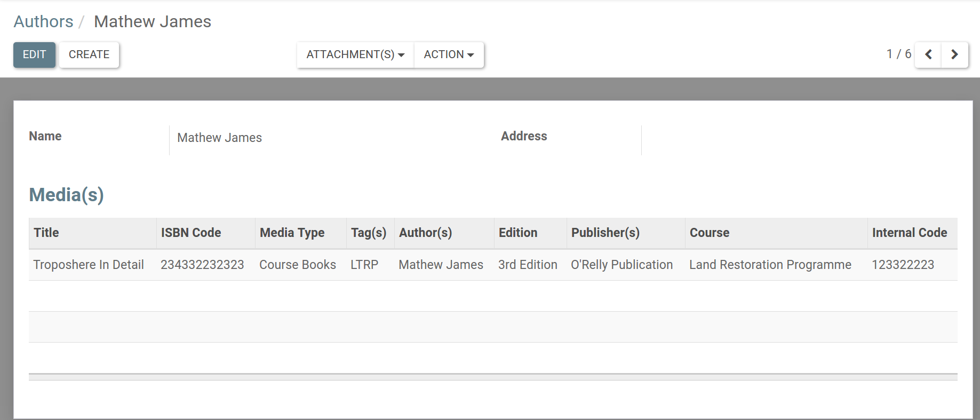Click the O'Relly Publication cell
This screenshot has width=980, height=420.
click(622, 265)
